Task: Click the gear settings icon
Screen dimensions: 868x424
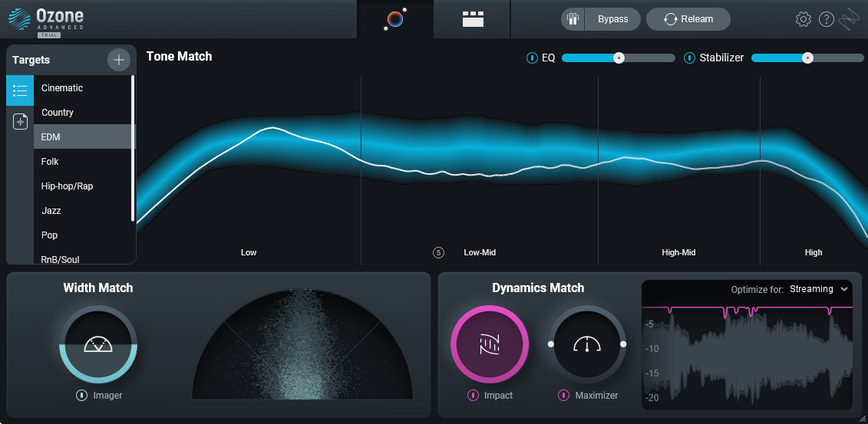Action: (803, 19)
